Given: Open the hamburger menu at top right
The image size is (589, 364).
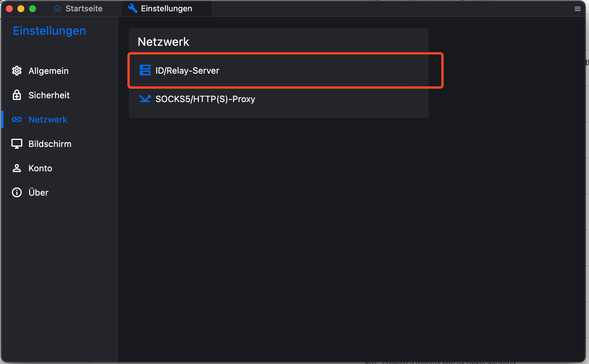Looking at the screenshot, I should pyautogui.click(x=577, y=9).
